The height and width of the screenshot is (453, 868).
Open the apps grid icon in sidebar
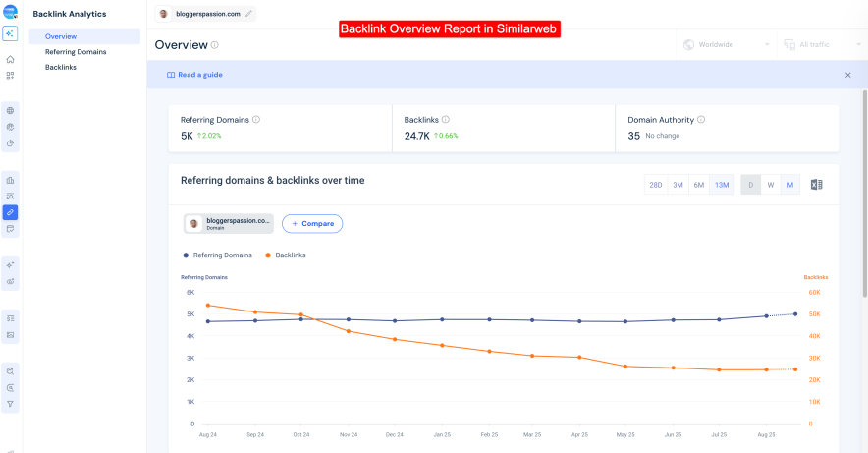point(10,76)
